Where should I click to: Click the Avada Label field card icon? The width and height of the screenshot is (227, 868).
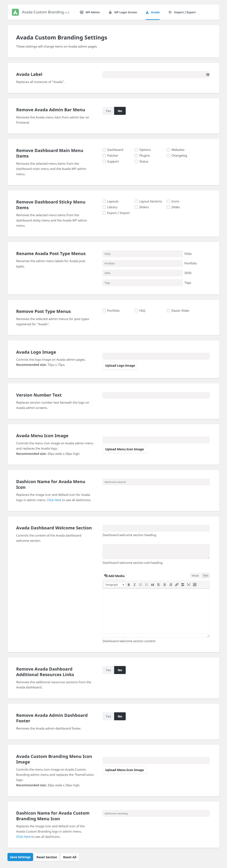pyautogui.click(x=208, y=74)
